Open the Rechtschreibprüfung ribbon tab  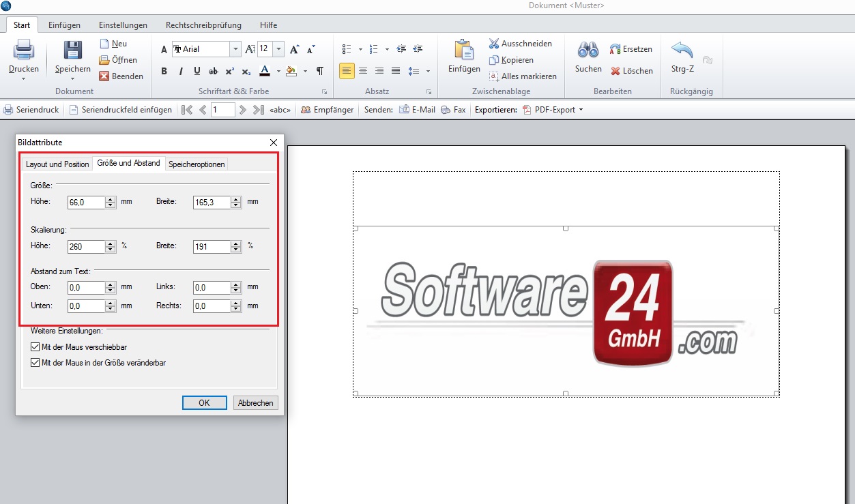[x=203, y=25]
